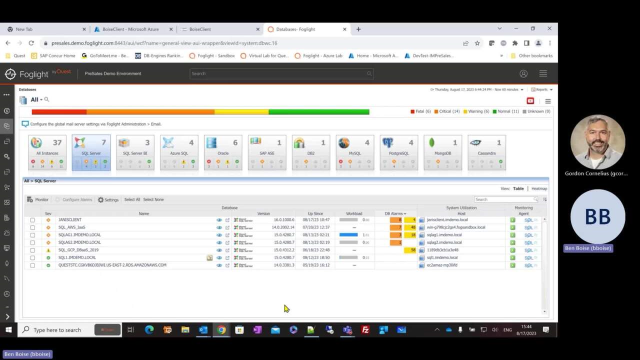Open the Reports dropdown

click(542, 90)
